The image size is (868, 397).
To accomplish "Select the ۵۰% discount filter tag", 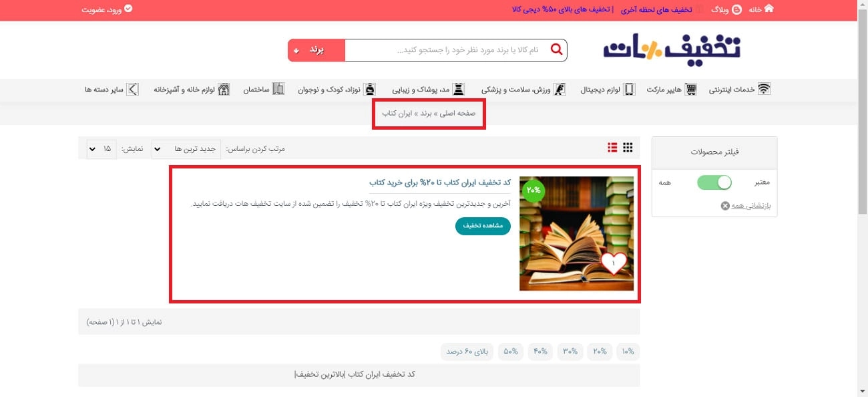I will (511, 352).
